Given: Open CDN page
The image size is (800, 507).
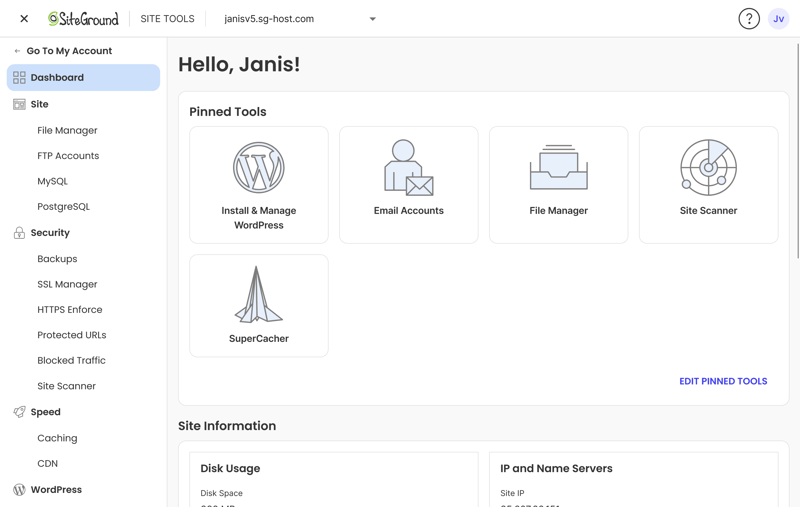Looking at the screenshot, I should point(47,464).
